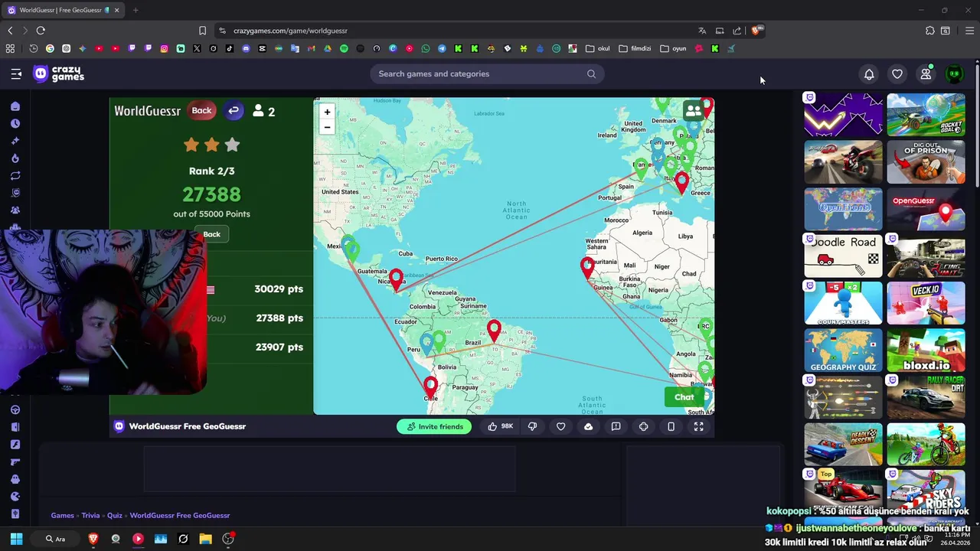
Task: Click the red Back button beside WorldGuessr
Action: point(201,110)
